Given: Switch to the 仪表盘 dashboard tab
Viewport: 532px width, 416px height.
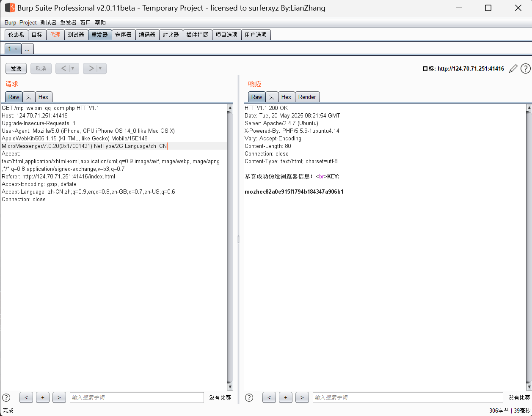Looking at the screenshot, I should click(x=17, y=35).
